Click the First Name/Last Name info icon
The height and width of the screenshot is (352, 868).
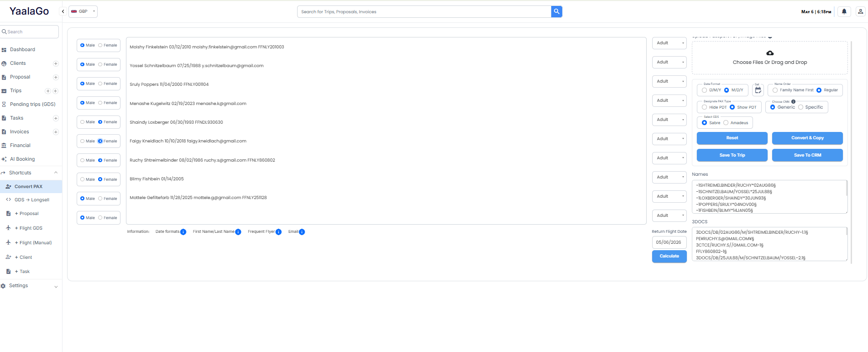point(238,232)
